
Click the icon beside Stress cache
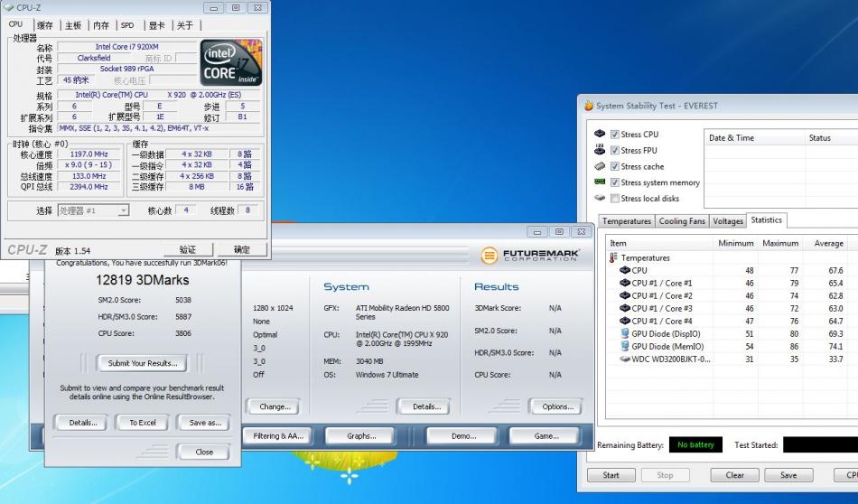pos(600,166)
